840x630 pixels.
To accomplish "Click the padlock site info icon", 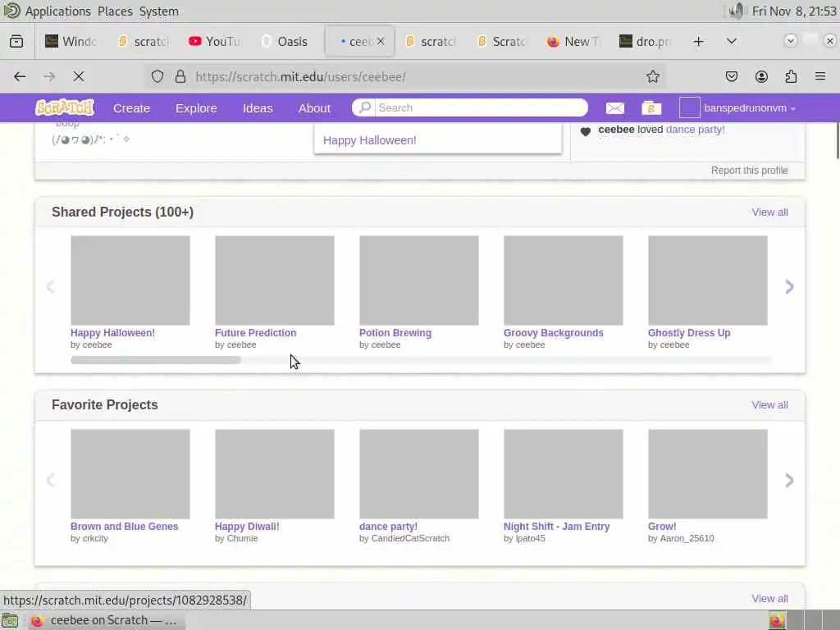I will coord(180,76).
